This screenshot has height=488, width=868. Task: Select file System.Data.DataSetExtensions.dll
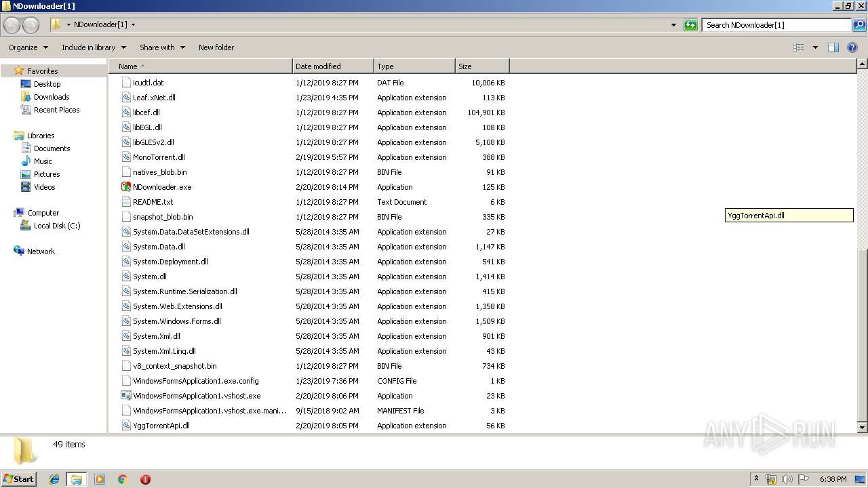(x=191, y=232)
